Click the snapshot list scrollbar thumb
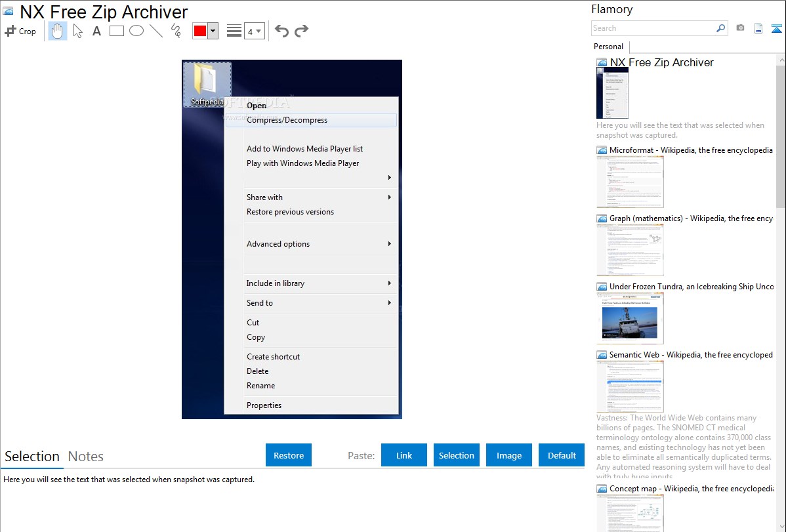This screenshot has width=786, height=532. point(781,135)
